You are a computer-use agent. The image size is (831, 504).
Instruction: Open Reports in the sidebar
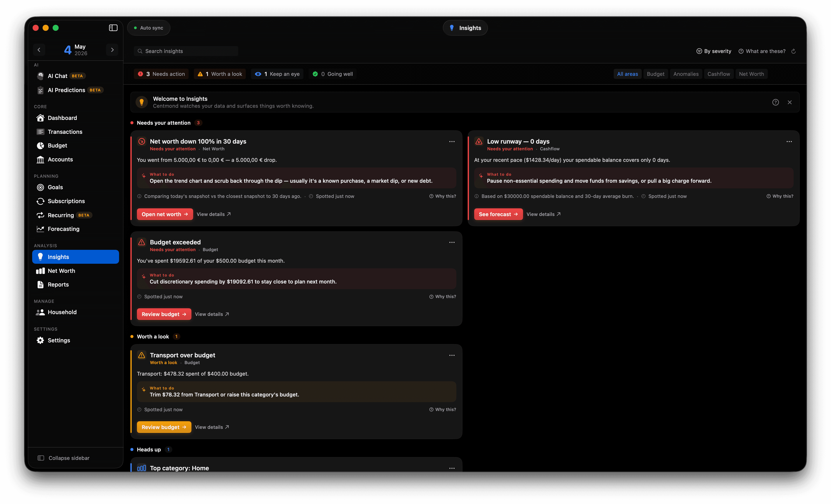[76, 285]
